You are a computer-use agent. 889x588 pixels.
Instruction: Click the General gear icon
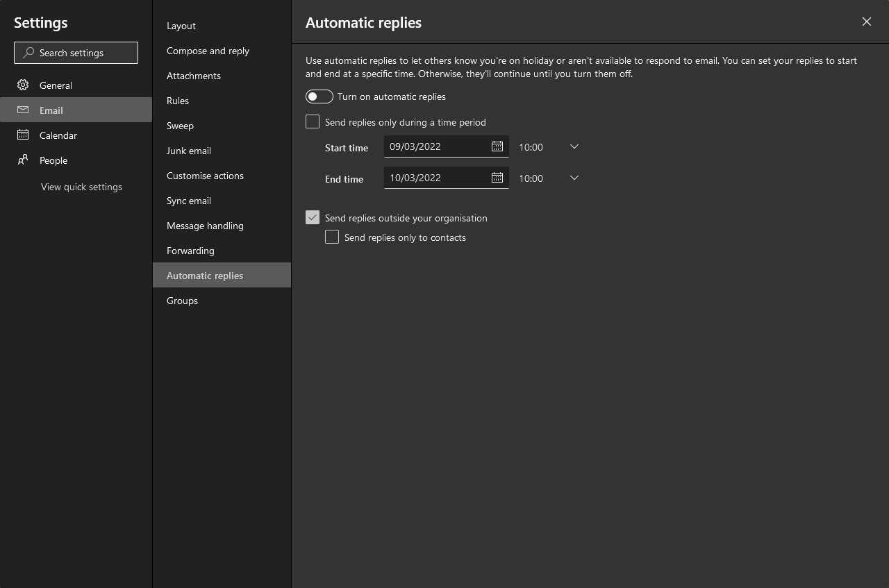tap(23, 85)
